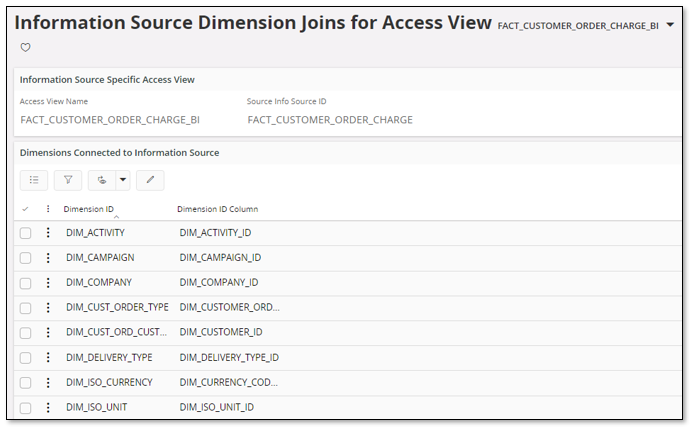Click the export/output toolbar icon
Image resolution: width=690 pixels, height=427 pixels.
(x=102, y=180)
